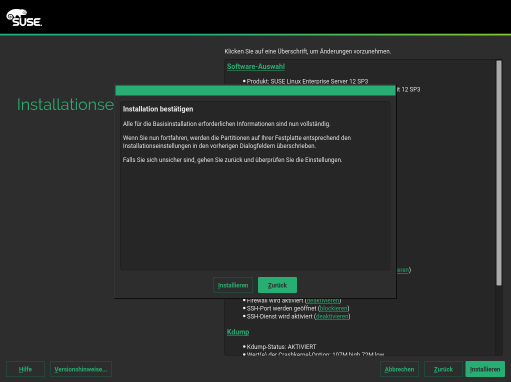
Task: Open the Software-Auswahl heading link
Action: 256,67
